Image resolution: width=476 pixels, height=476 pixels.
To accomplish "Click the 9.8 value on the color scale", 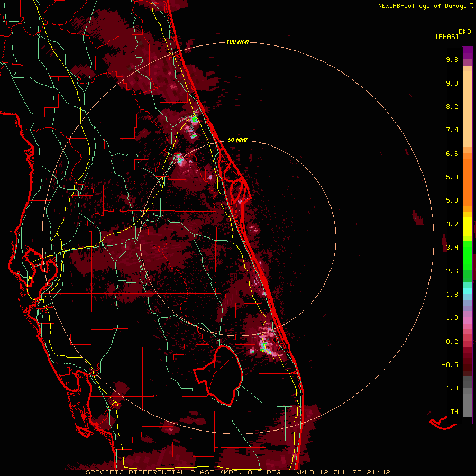I will click(452, 59).
